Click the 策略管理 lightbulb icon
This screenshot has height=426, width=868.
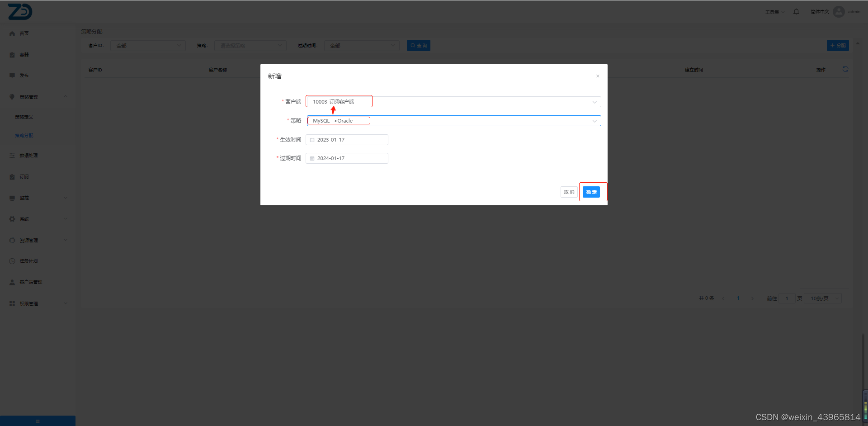(x=12, y=97)
